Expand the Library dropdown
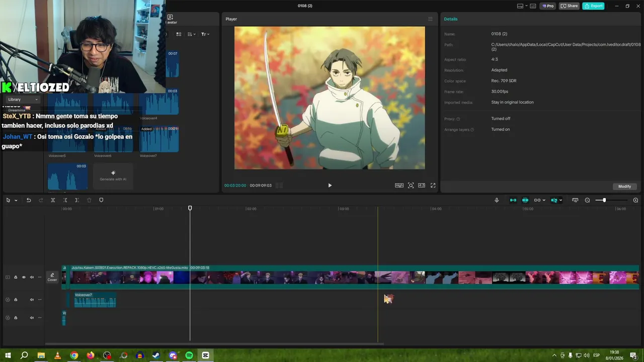 point(23,100)
